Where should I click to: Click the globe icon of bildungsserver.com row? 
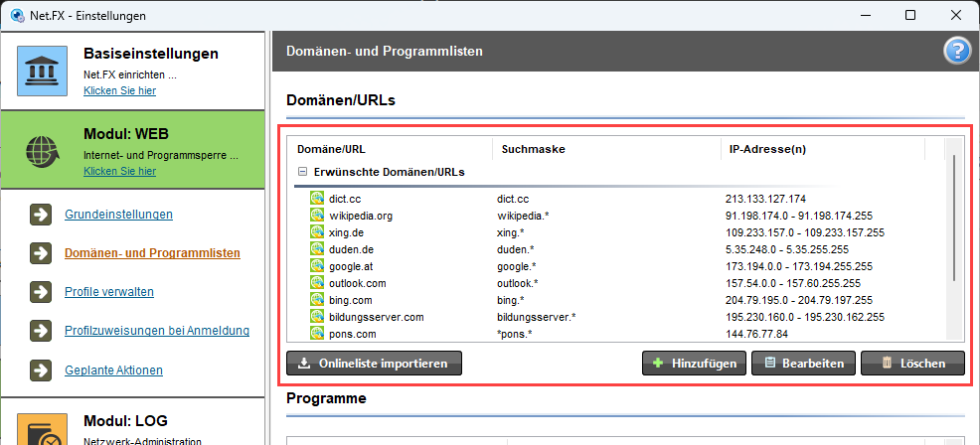(x=317, y=317)
